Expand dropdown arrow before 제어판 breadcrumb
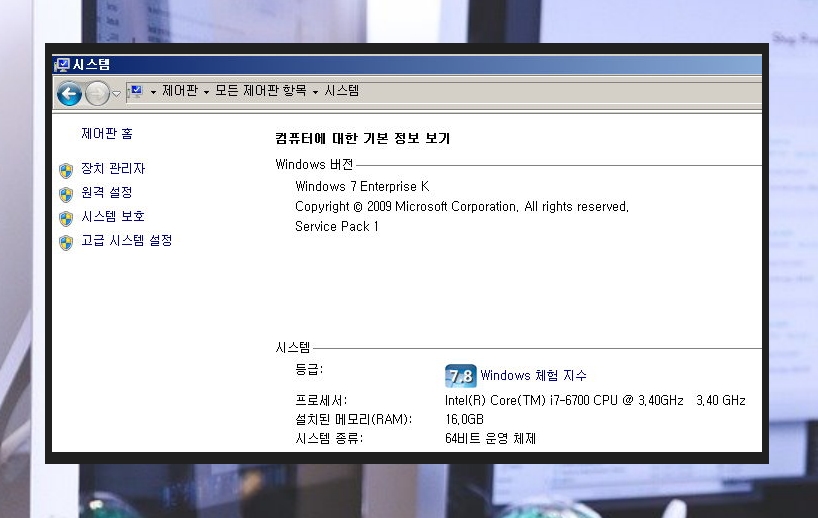Image resolution: width=818 pixels, height=518 pixels. (x=153, y=92)
